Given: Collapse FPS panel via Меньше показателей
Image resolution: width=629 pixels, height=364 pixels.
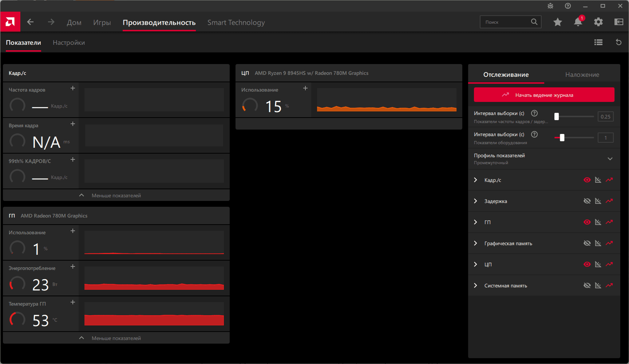Looking at the screenshot, I should (116, 195).
